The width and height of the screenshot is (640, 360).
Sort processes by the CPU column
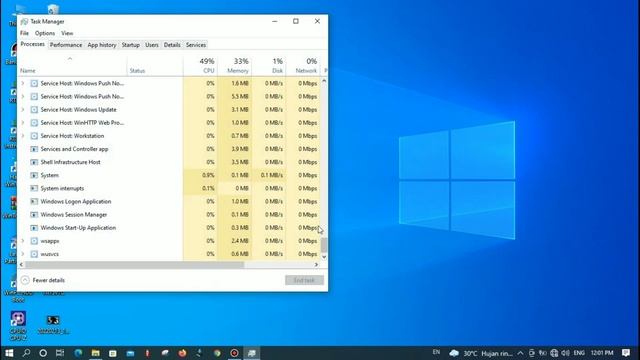200,65
